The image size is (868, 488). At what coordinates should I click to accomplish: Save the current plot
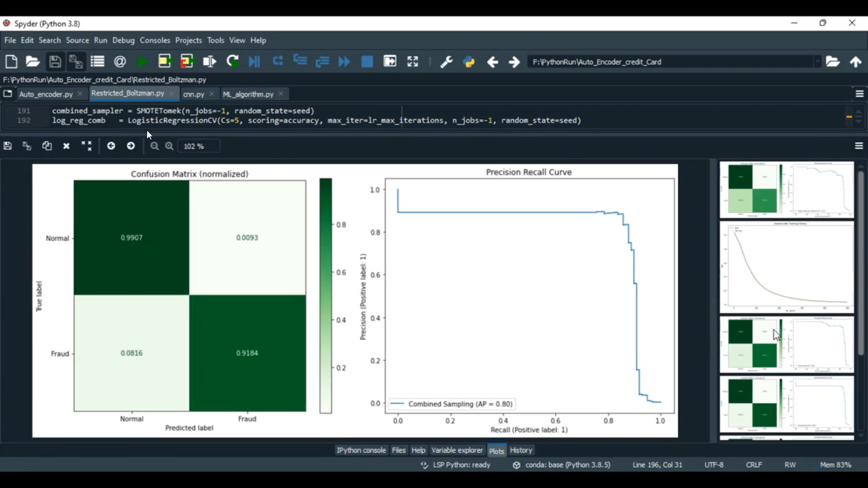8,146
